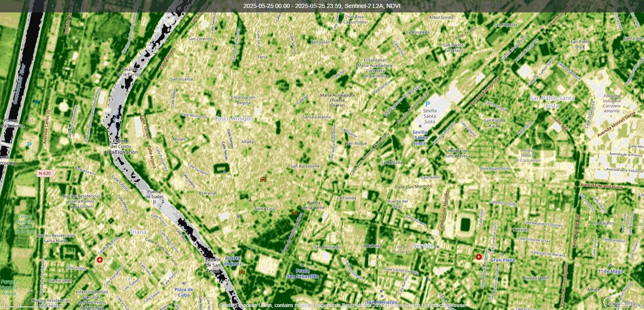Click the San Vicente label
The height and width of the screenshot is (310, 644).
pyautogui.click(x=181, y=79)
